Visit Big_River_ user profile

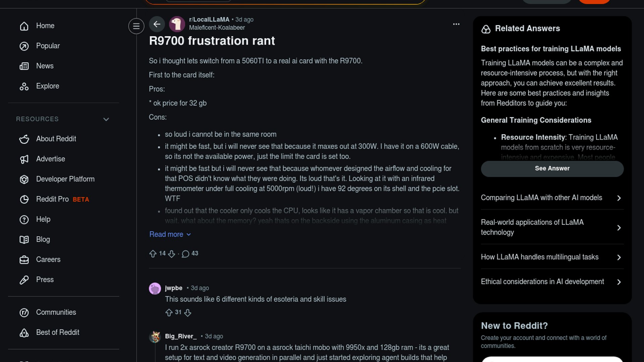click(180, 336)
